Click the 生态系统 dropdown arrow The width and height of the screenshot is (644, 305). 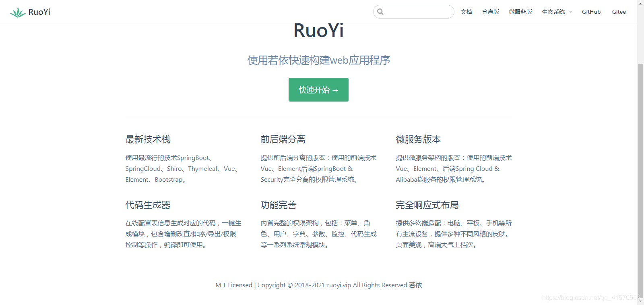pos(570,12)
